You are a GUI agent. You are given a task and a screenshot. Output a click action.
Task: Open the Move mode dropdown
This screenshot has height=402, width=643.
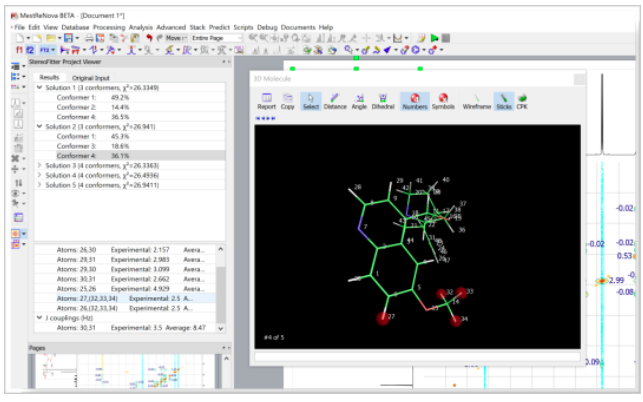(x=177, y=38)
